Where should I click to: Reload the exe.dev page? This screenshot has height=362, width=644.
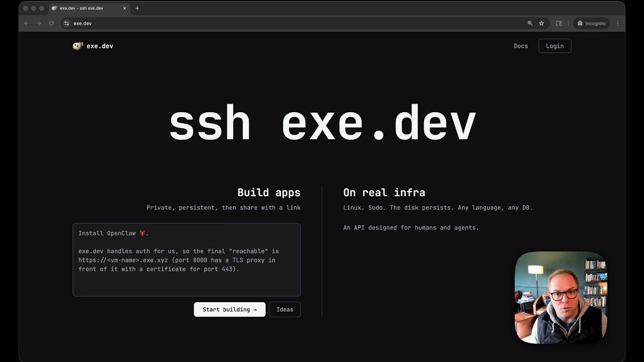click(51, 23)
